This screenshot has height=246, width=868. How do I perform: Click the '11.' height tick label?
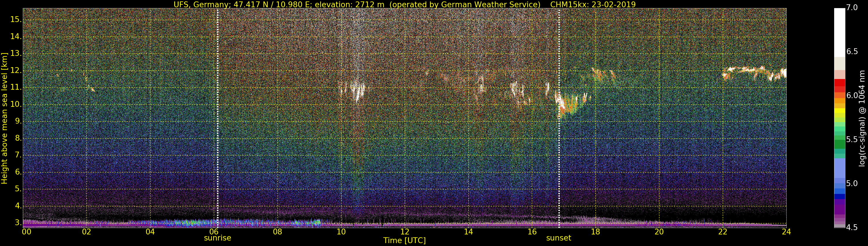[16, 88]
